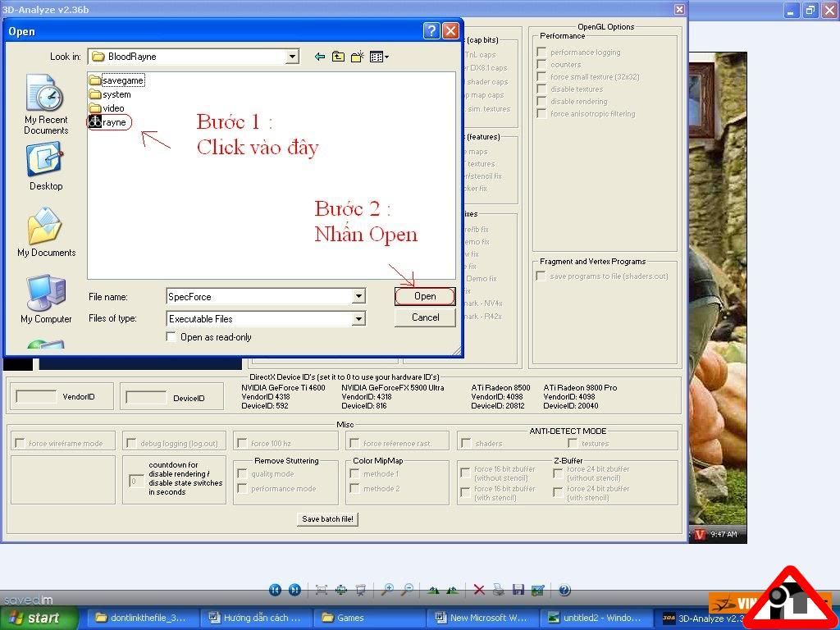Enable performance logging option
Viewport: 840px width, 630px height.
[541, 52]
